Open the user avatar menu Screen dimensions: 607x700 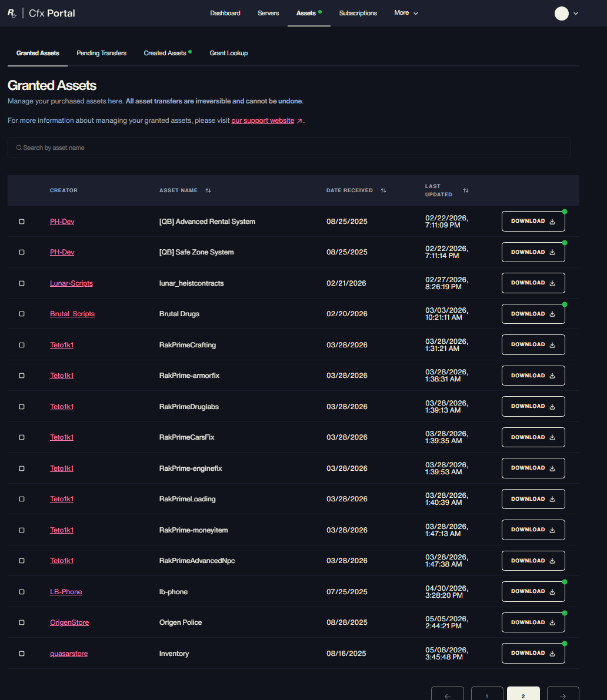pyautogui.click(x=562, y=14)
